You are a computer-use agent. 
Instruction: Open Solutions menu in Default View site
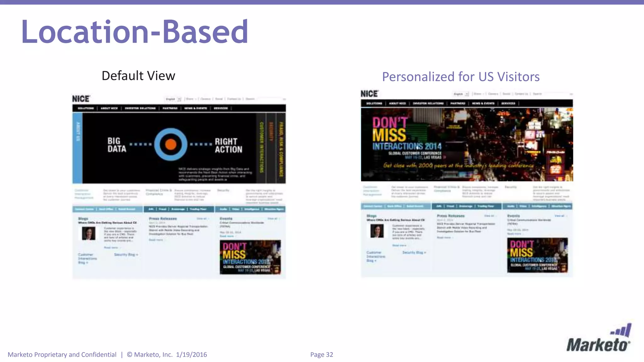click(x=86, y=108)
